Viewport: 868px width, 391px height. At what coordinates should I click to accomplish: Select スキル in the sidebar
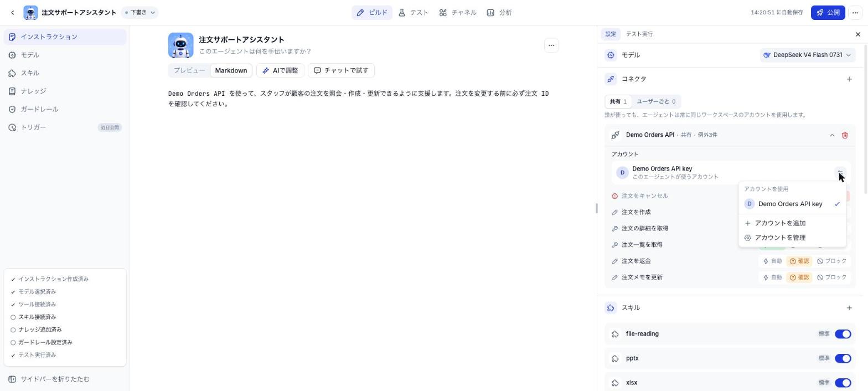(x=65, y=73)
